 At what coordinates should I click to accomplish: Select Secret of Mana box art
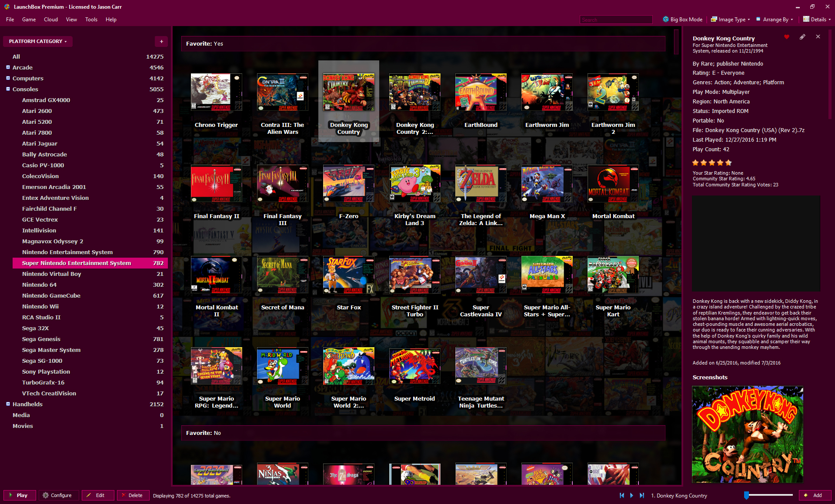[x=282, y=275]
